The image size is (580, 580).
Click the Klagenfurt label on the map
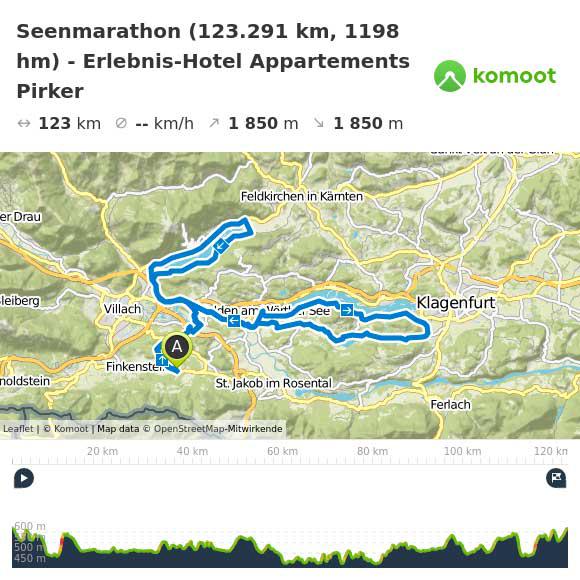[456, 303]
